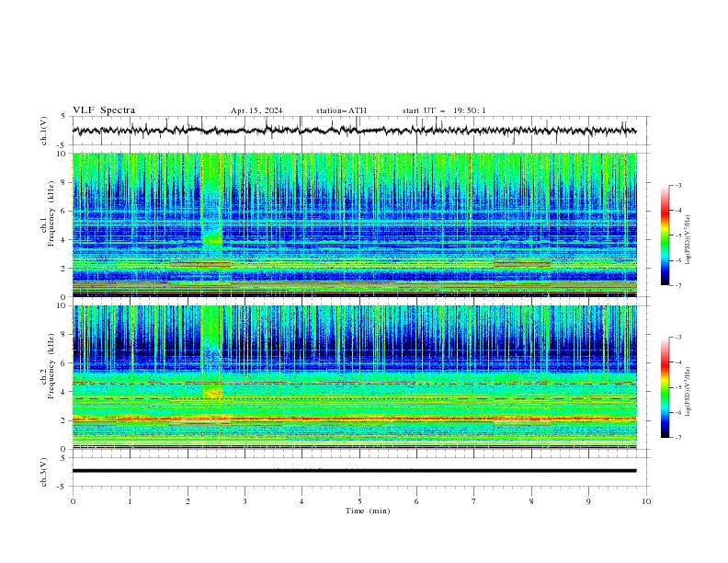Click the 'VLF Spectra' title text
Image resolution: width=728 pixels, height=563 pixels.
pos(104,110)
